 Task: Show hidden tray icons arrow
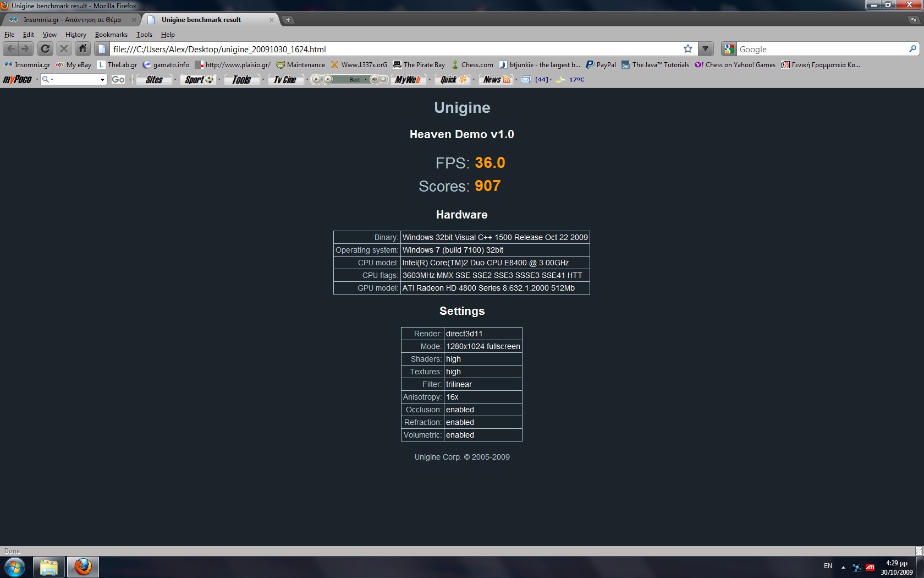(843, 568)
